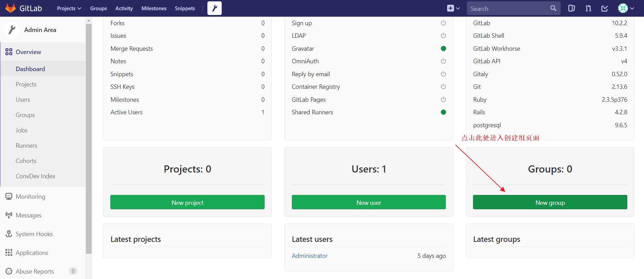
Task: Click the System Hooks anchor icon
Action: [x=9, y=234]
